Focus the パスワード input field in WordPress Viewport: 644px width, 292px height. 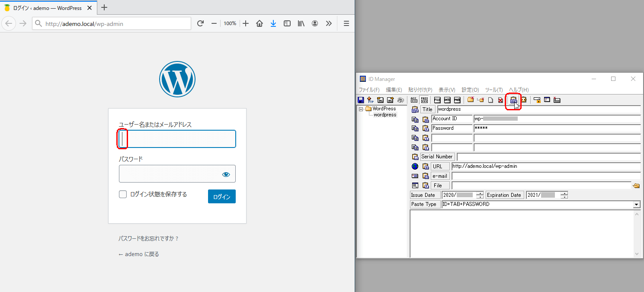177,173
